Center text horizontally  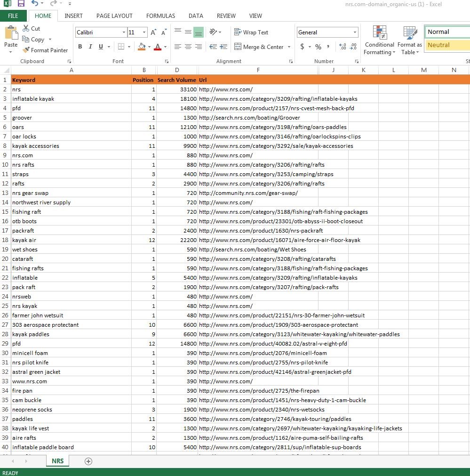tap(188, 47)
